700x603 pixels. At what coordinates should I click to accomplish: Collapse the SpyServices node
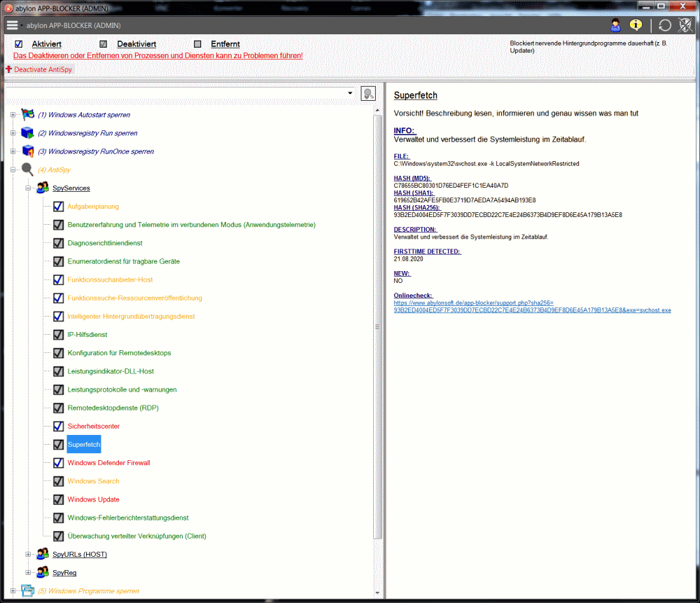click(28, 188)
